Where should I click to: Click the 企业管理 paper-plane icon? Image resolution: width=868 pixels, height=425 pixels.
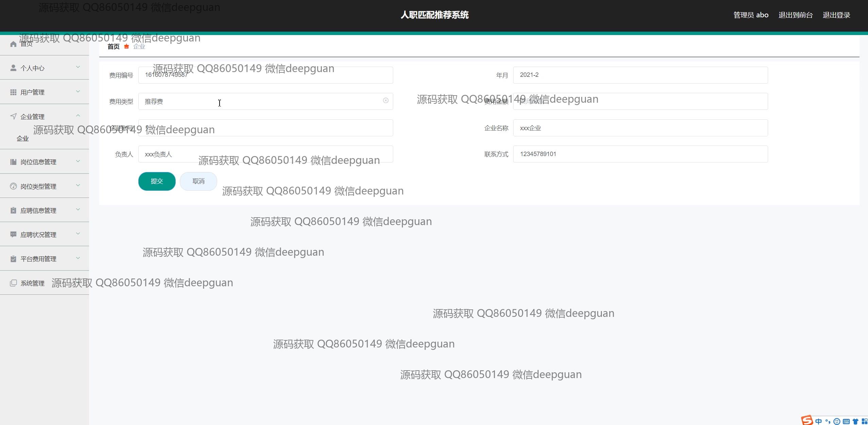(13, 116)
